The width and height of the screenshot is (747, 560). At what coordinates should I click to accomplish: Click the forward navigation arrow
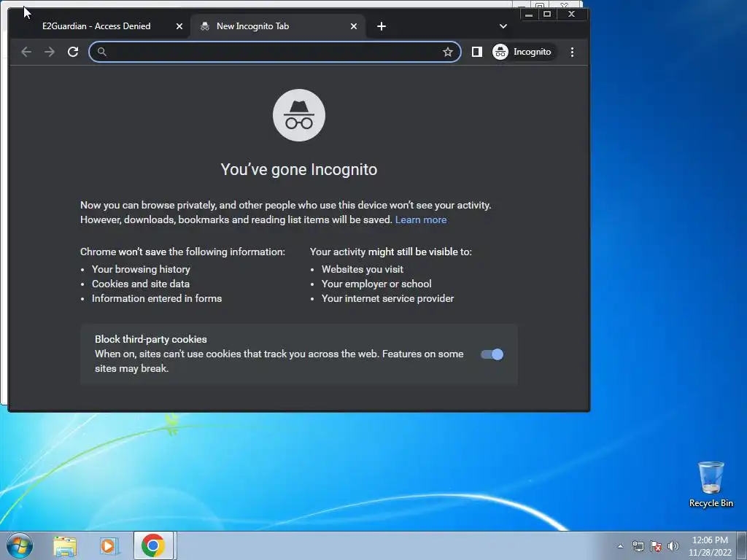click(50, 52)
